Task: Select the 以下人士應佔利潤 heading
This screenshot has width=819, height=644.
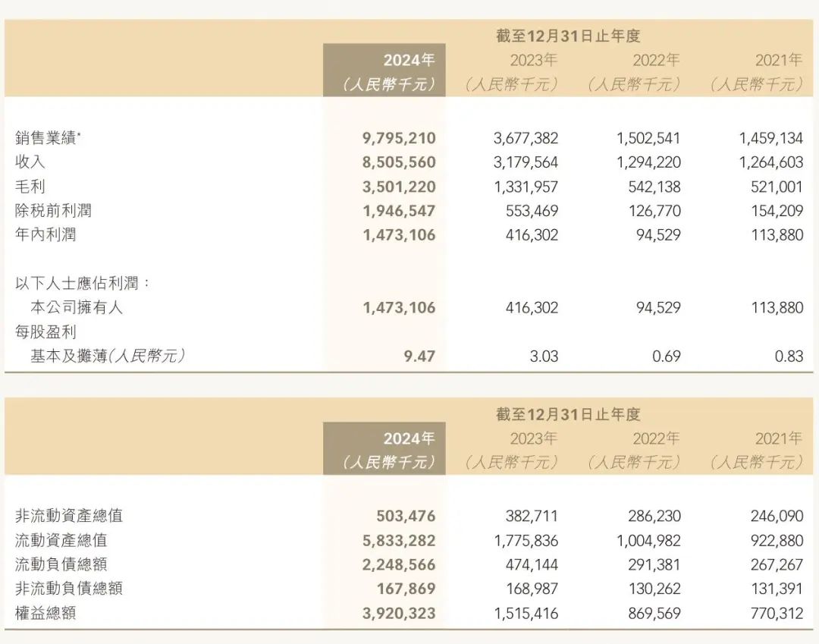Action: [x=83, y=284]
